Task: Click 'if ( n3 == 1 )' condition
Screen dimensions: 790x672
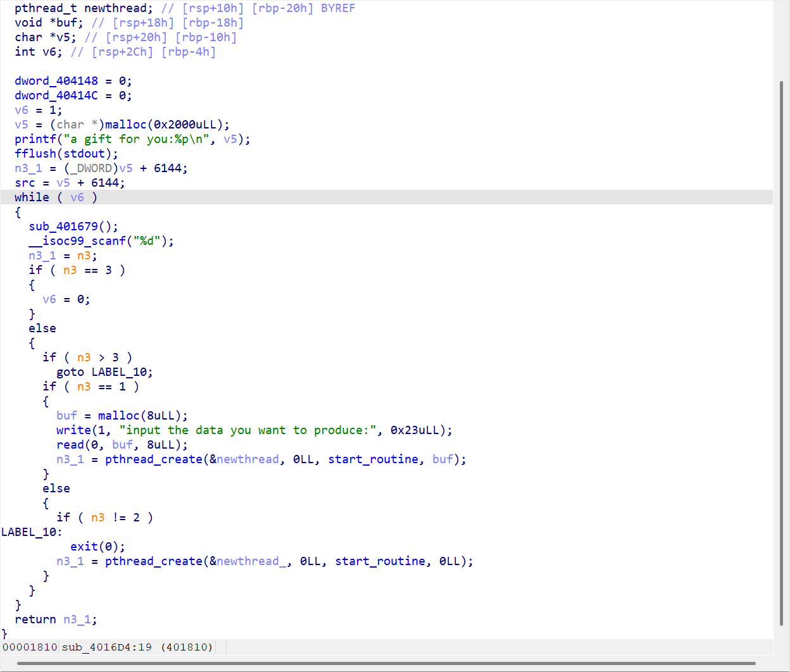Action: [x=91, y=387]
